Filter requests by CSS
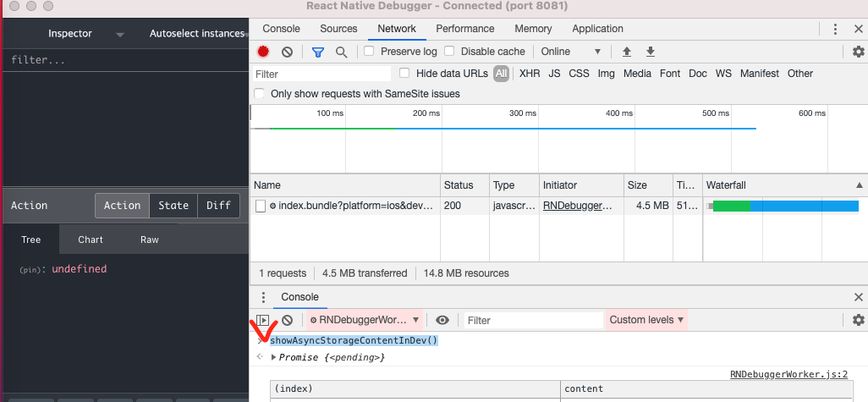The image size is (868, 402). [x=579, y=74]
